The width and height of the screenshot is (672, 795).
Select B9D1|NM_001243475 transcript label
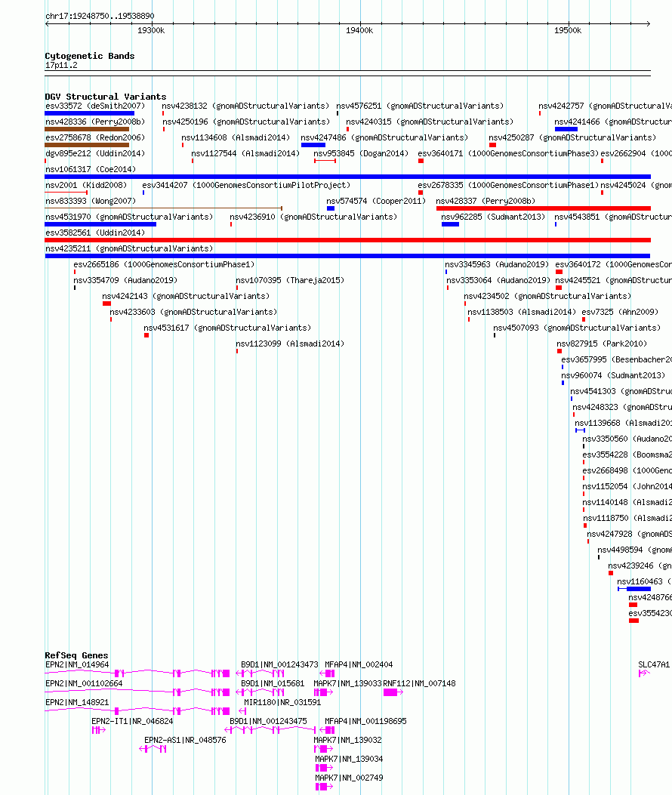(268, 721)
